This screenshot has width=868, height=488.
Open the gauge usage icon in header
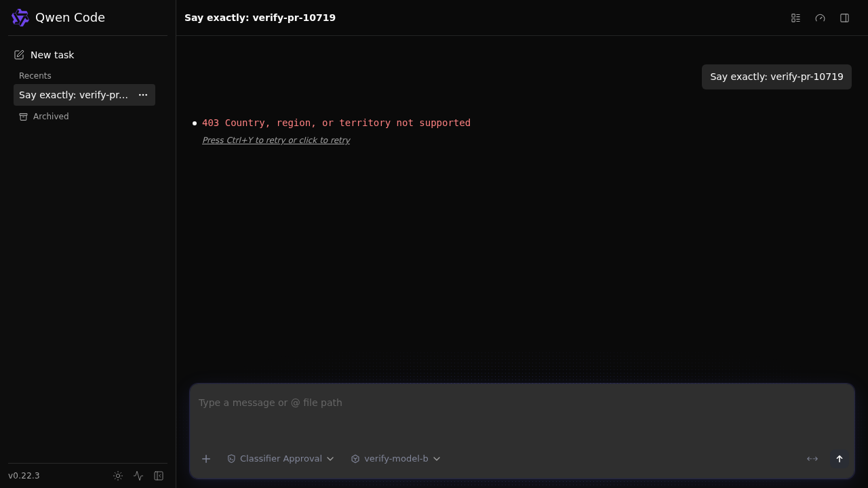[x=821, y=18]
